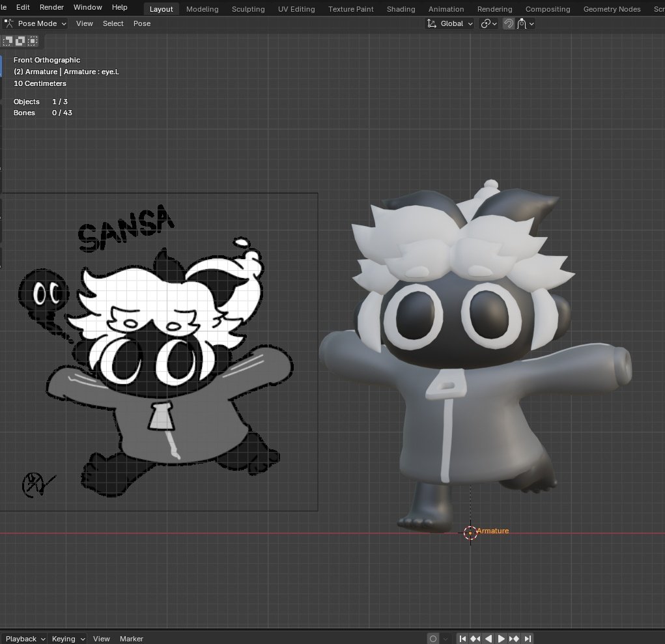Open the timeline View menu

coord(102,639)
